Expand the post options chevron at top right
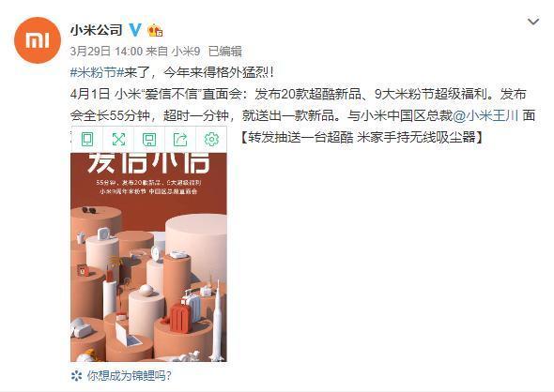 (x=533, y=22)
